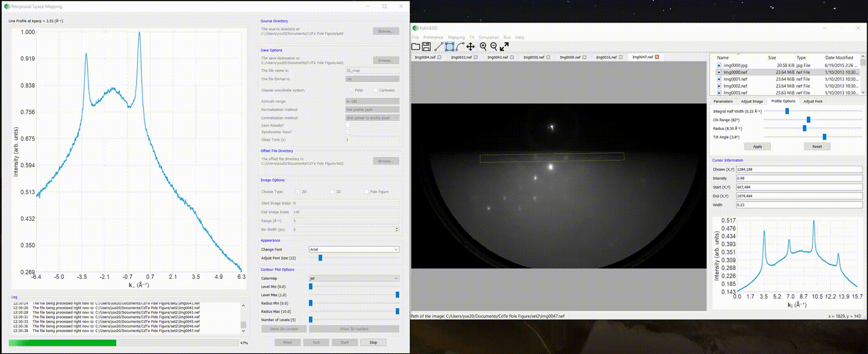Close the Img0004.nef tab
This screenshot has height=354, width=868.
click(x=439, y=57)
